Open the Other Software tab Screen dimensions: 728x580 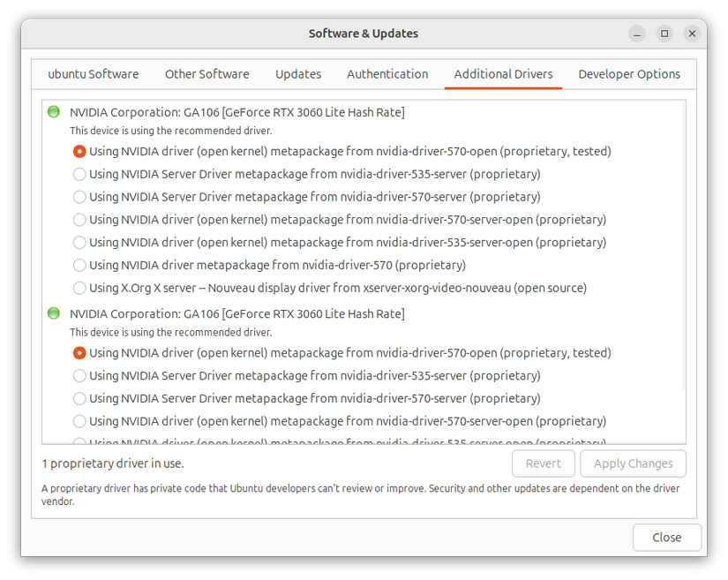[x=206, y=74]
